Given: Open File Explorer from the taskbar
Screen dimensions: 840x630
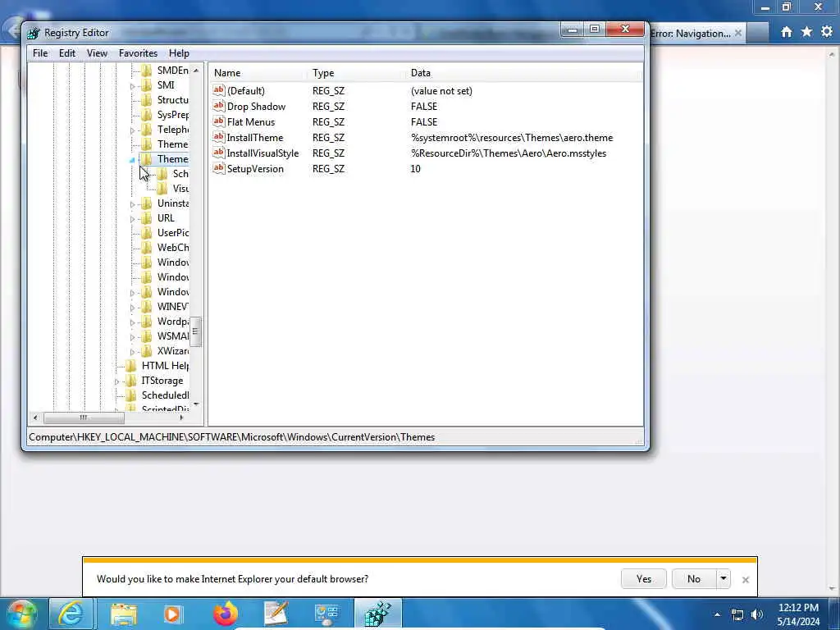Looking at the screenshot, I should click(124, 614).
